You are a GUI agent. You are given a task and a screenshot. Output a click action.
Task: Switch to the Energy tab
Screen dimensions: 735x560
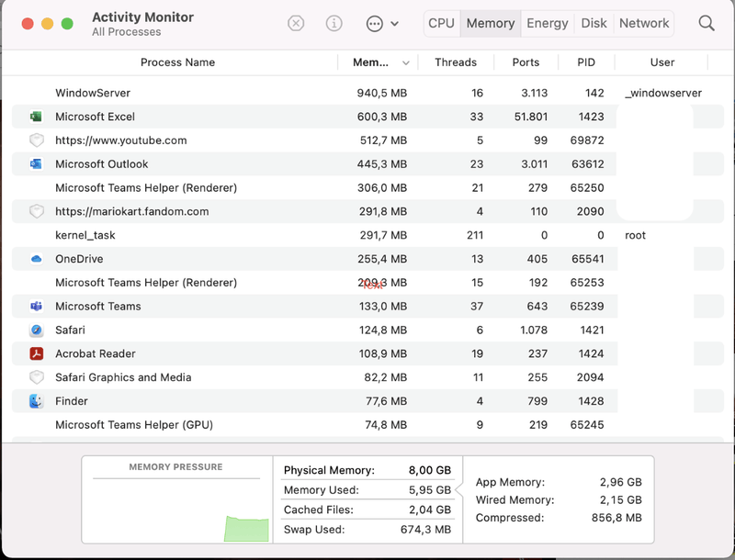click(548, 23)
